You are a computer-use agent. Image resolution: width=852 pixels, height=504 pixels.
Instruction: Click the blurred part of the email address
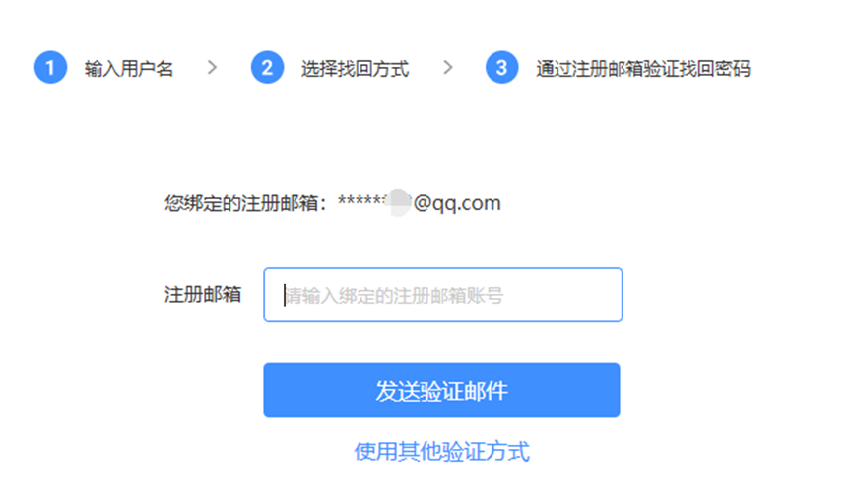pyautogui.click(x=399, y=202)
